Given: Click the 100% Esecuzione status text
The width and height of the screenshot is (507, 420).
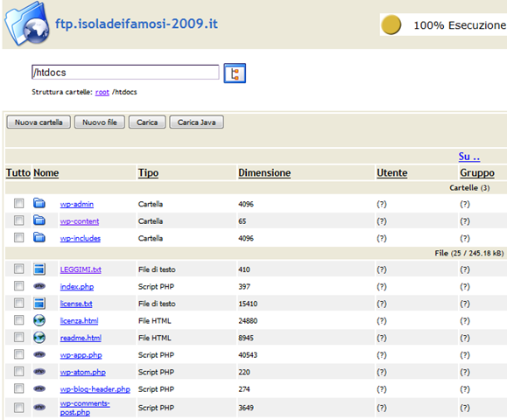Looking at the screenshot, I should [460, 25].
